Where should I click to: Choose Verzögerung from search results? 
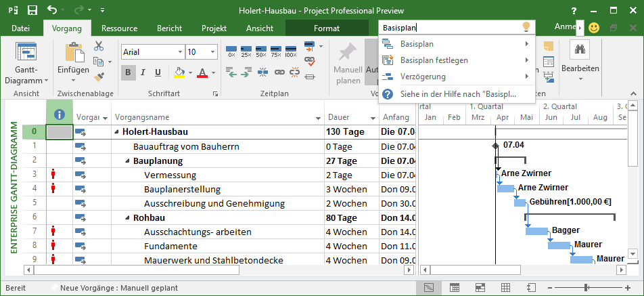(x=457, y=77)
